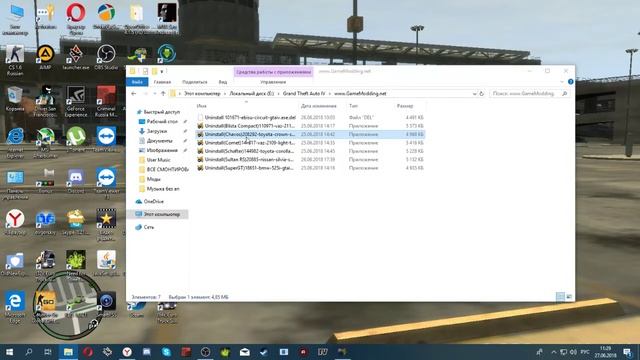Select OneDrive in the navigation pane
The image size is (640, 360).
tap(153, 201)
